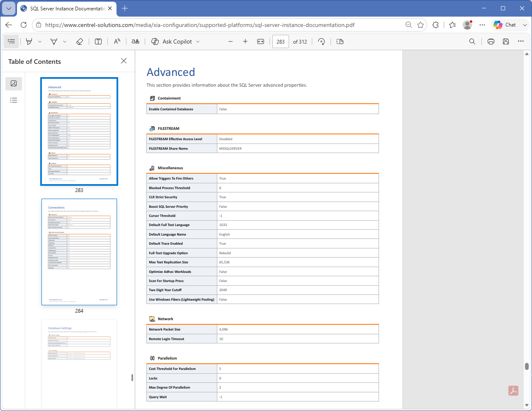This screenshot has width=532, height=411.
Task: Select page 284 thumbnail
Action: pos(79,252)
